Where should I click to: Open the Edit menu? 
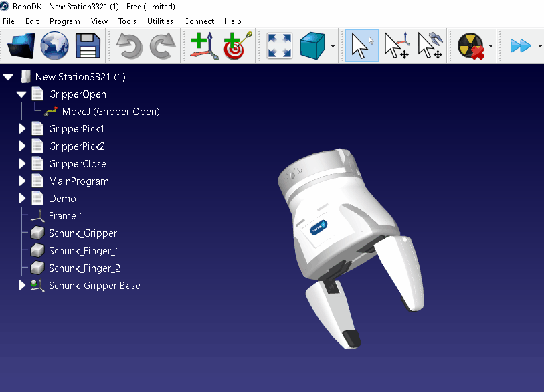32,21
